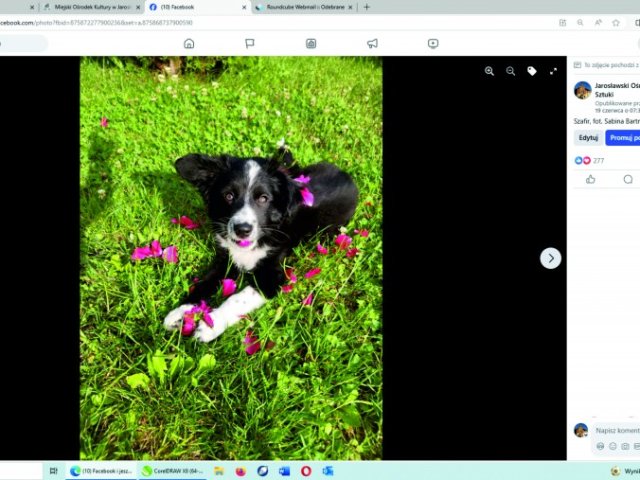Open the Watch video icon in top navigation

point(433,43)
